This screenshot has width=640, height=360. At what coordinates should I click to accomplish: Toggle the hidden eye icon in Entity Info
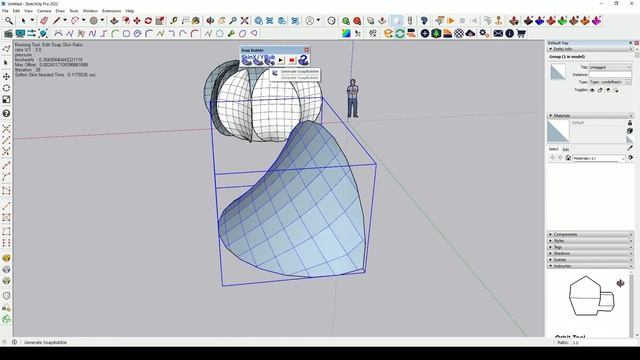tap(592, 90)
